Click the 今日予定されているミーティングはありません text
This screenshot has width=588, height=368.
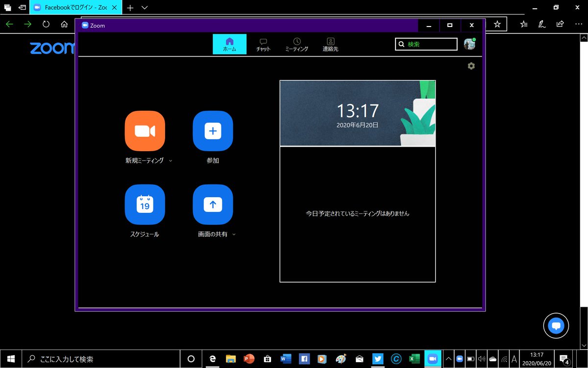(358, 214)
